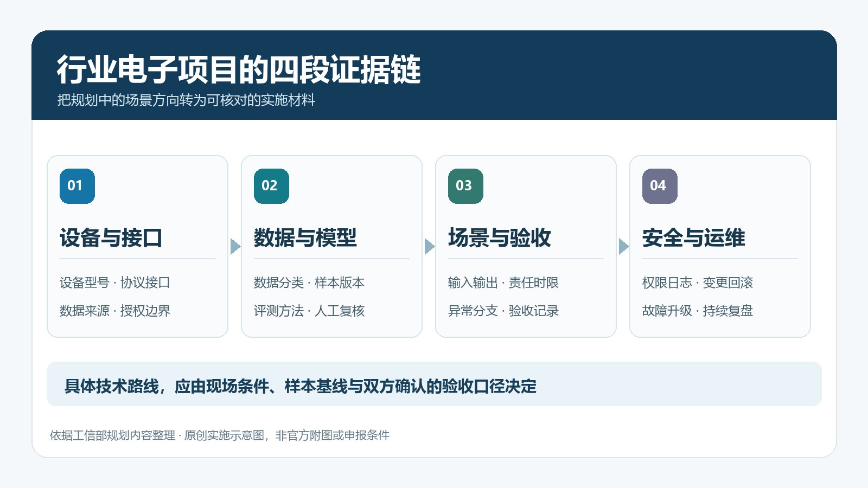The image size is (868, 488).
Task: Click the line 设备型号 · 协议接口
Action: tap(115, 282)
